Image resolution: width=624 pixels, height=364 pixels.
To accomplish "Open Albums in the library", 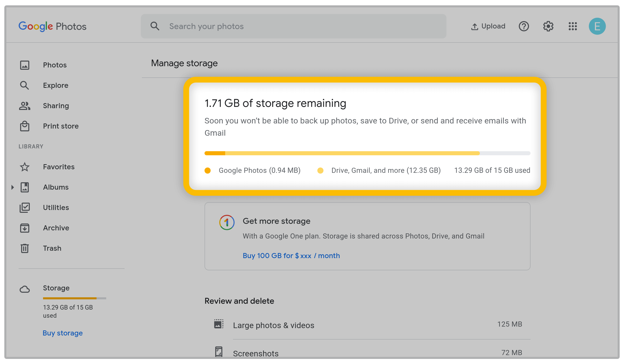I will click(56, 187).
